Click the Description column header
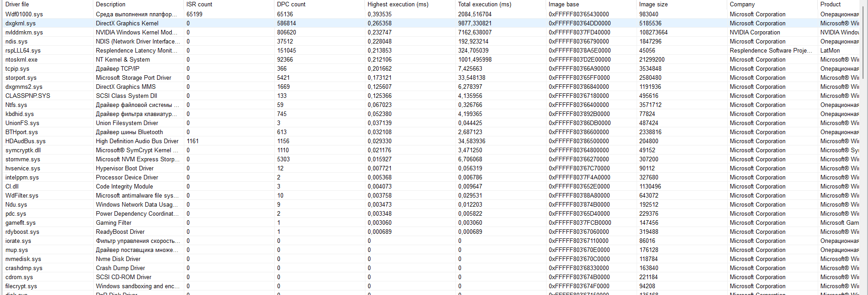868x295 pixels. [110, 4]
